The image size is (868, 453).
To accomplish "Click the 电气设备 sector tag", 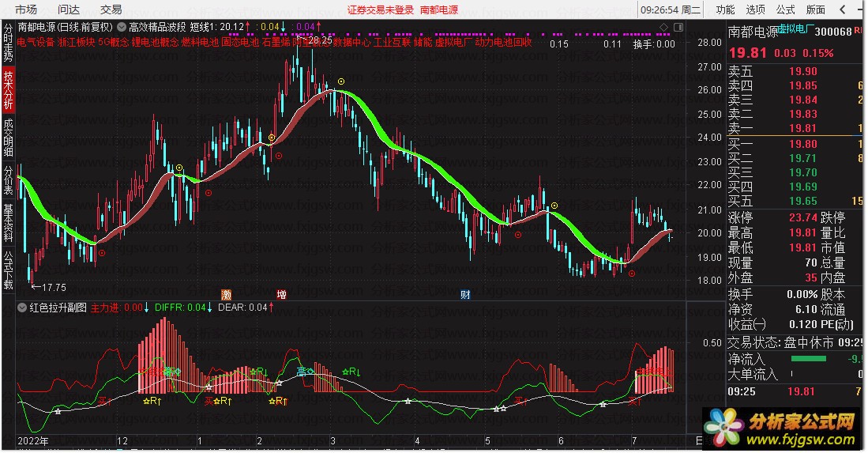I will pos(36,42).
